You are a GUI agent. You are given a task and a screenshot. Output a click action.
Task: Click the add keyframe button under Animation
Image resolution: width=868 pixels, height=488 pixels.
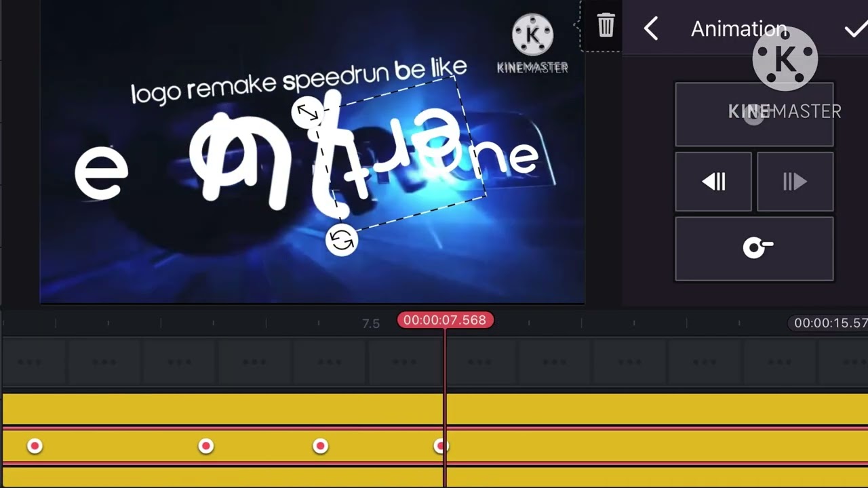coord(754,115)
